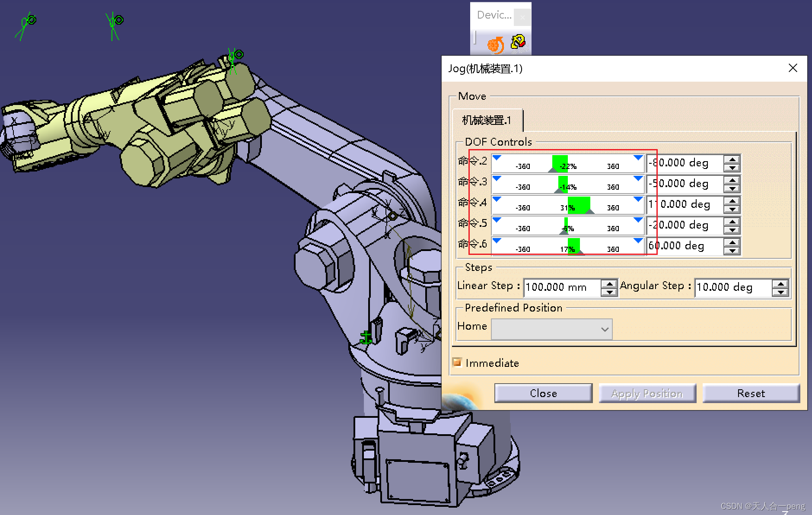This screenshot has width=812, height=515.
Task: Decrease Angular Step with down spinner
Action: (x=780, y=292)
